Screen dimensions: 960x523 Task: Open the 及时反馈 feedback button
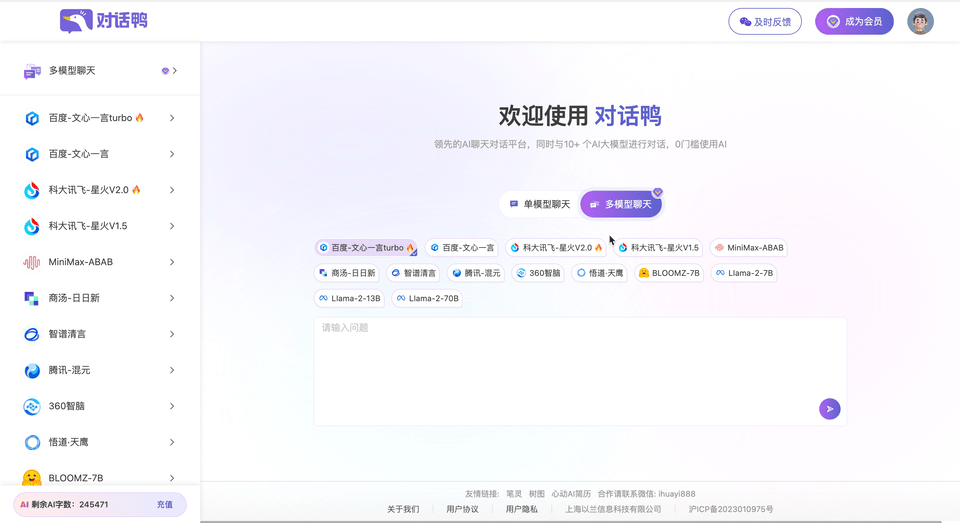pyautogui.click(x=765, y=22)
